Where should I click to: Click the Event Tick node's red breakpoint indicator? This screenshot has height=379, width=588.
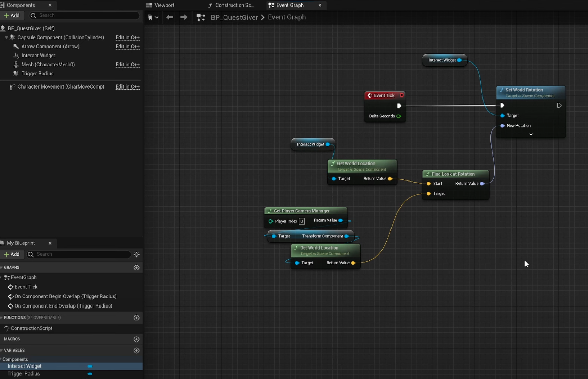point(402,95)
